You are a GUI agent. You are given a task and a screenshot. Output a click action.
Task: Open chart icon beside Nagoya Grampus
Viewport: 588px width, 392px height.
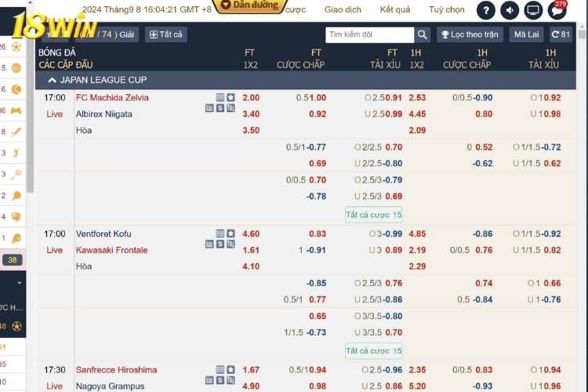pyautogui.click(x=209, y=381)
